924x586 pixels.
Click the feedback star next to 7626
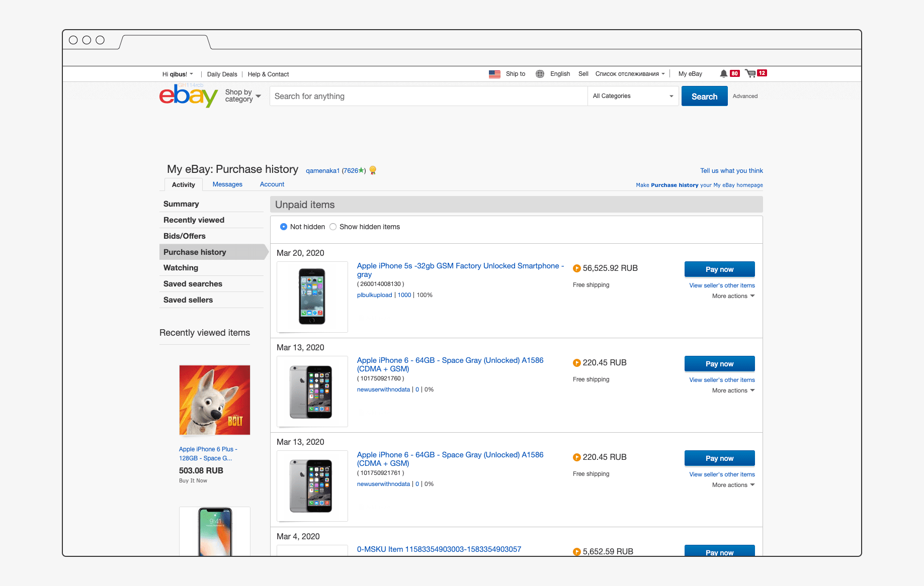point(361,170)
